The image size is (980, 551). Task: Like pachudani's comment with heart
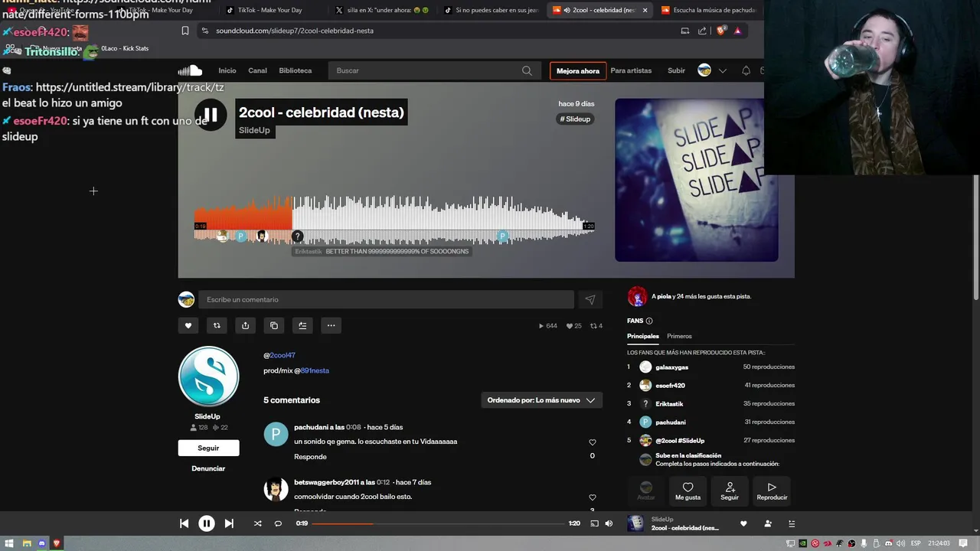(592, 442)
